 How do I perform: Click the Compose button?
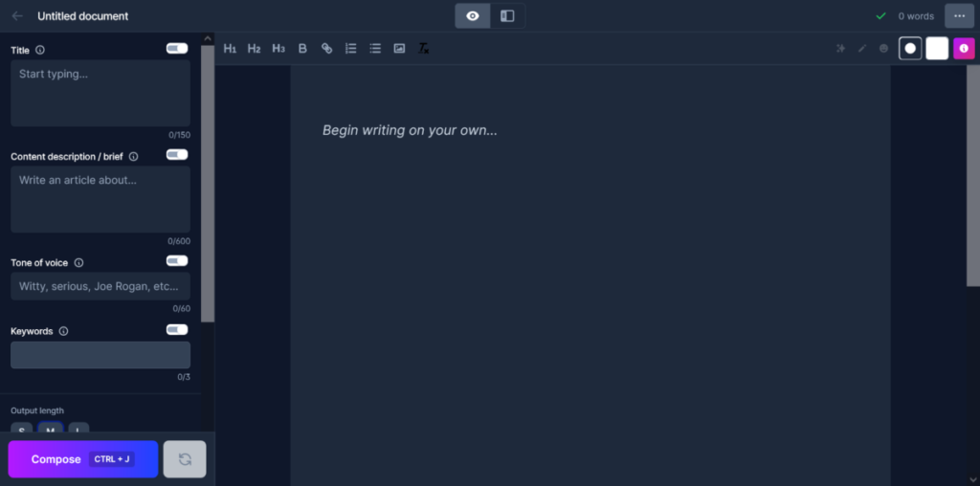[83, 459]
